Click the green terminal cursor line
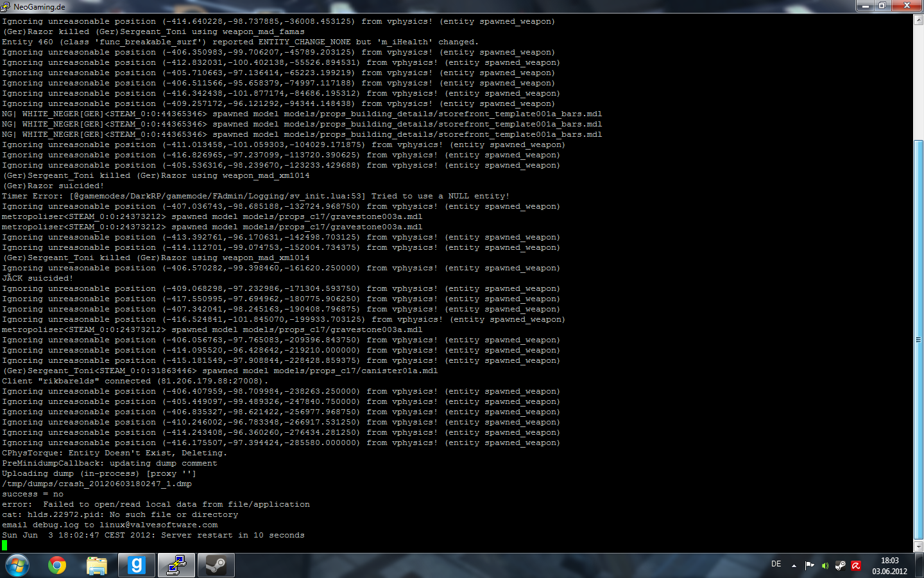924x578 pixels. (x=5, y=545)
